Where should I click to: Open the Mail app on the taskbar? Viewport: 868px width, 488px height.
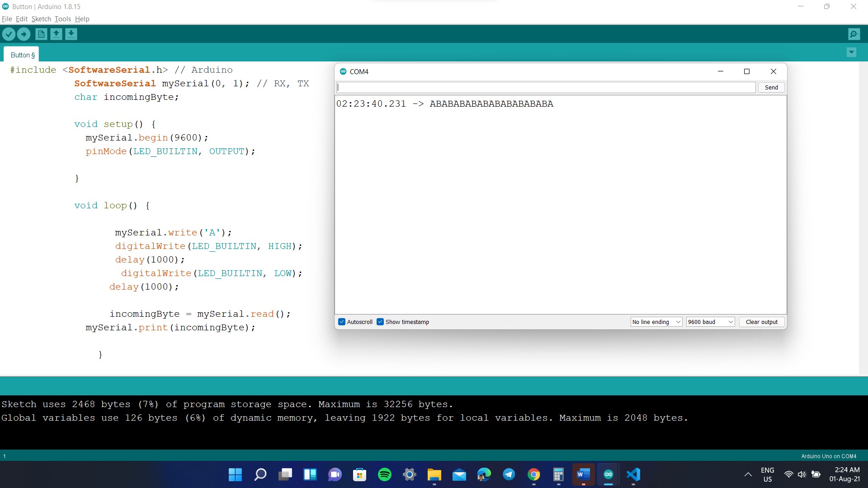(459, 474)
